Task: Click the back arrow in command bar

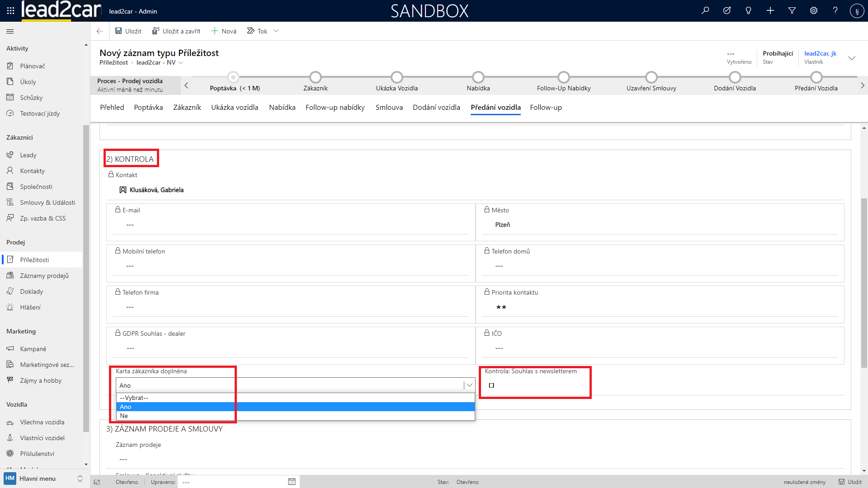Action: [99, 31]
